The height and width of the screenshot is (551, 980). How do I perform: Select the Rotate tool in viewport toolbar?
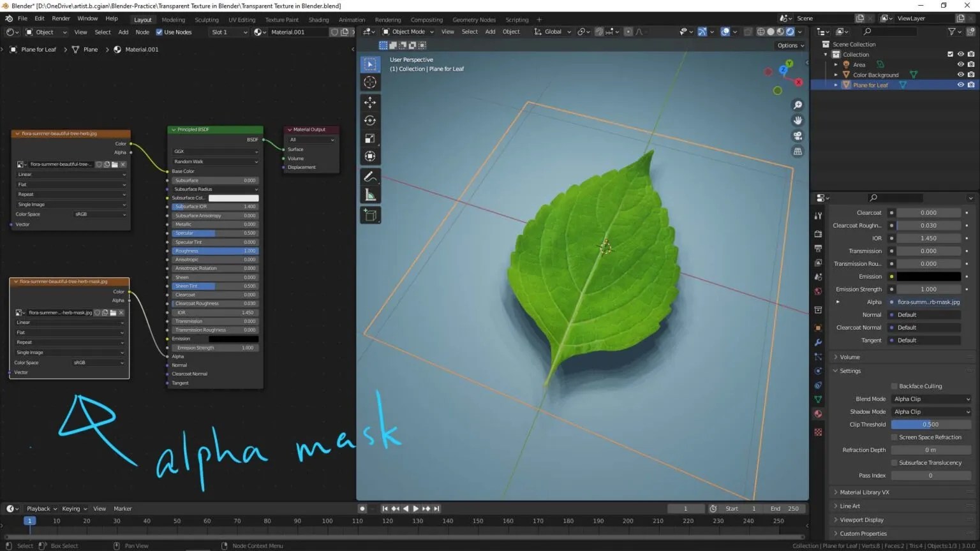click(x=370, y=121)
